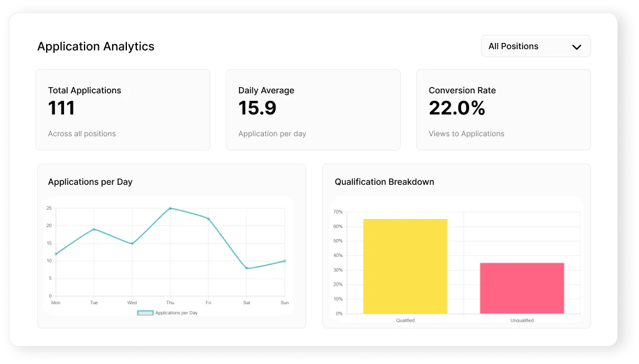The height and width of the screenshot is (364, 639).
Task: Click the Unqualified axis label
Action: coord(521,320)
